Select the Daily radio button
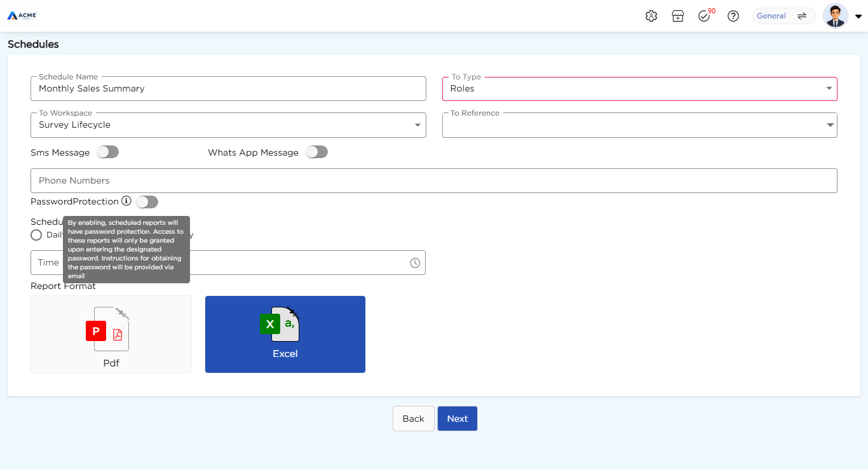The height and width of the screenshot is (470, 868). pos(36,235)
